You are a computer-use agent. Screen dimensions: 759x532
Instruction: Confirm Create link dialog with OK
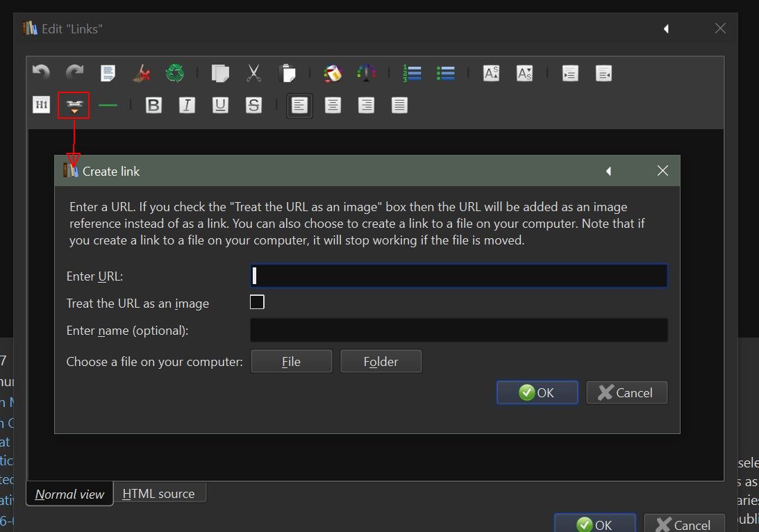[x=537, y=392]
